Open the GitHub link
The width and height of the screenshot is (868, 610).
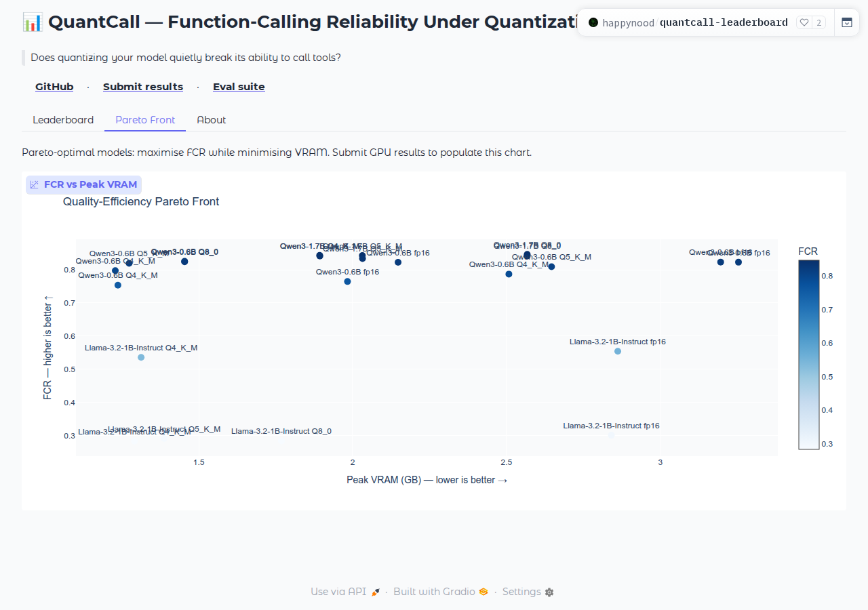tap(54, 87)
